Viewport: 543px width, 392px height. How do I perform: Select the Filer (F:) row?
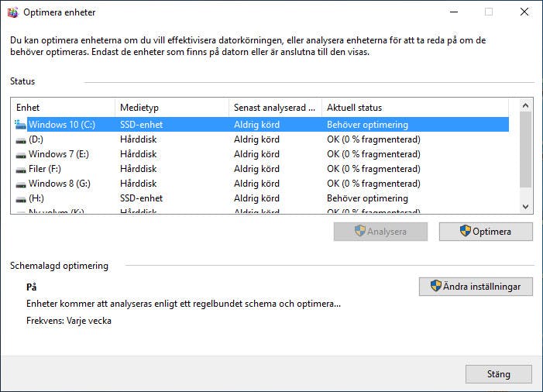[x=260, y=169]
